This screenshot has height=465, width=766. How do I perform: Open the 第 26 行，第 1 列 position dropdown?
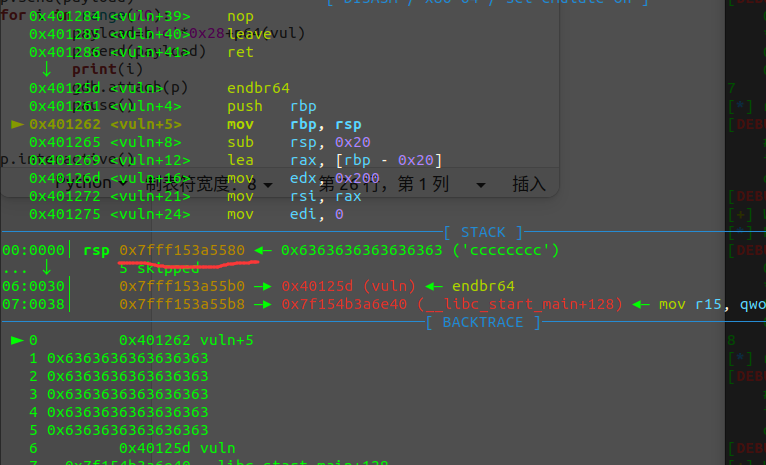(403, 184)
